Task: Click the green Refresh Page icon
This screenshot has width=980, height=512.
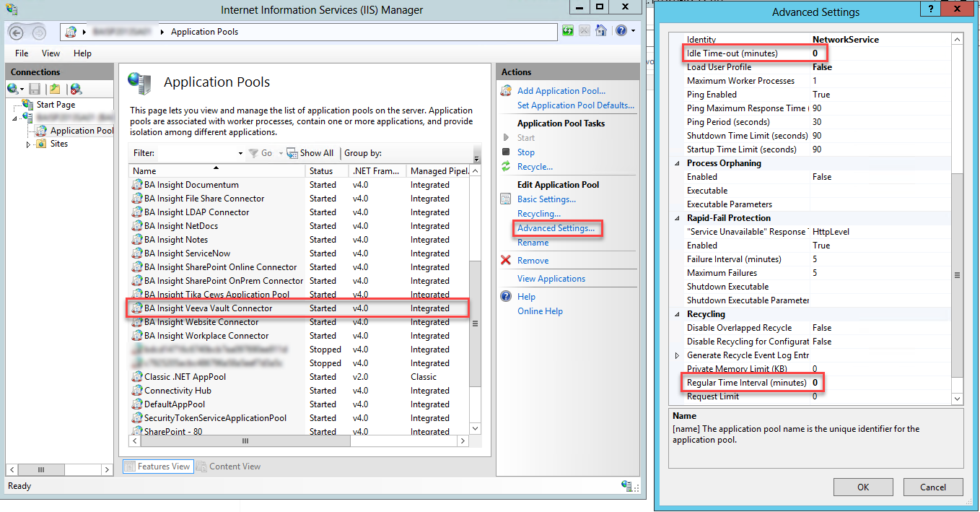Action: coord(568,31)
